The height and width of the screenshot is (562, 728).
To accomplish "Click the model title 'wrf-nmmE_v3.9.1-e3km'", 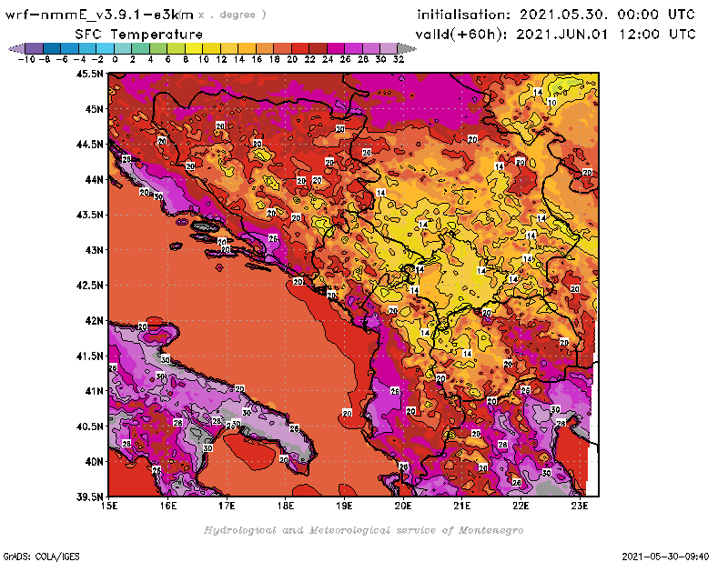I will (x=99, y=15).
